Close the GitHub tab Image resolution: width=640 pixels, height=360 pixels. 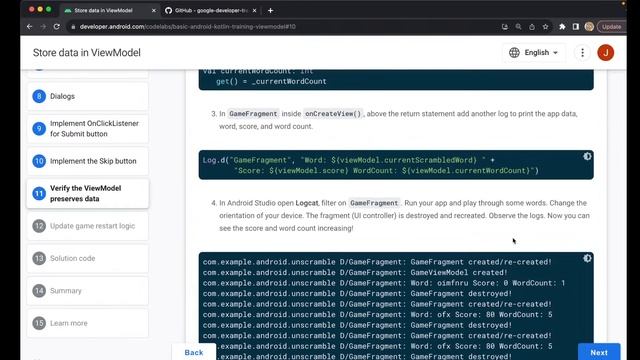coord(254,11)
